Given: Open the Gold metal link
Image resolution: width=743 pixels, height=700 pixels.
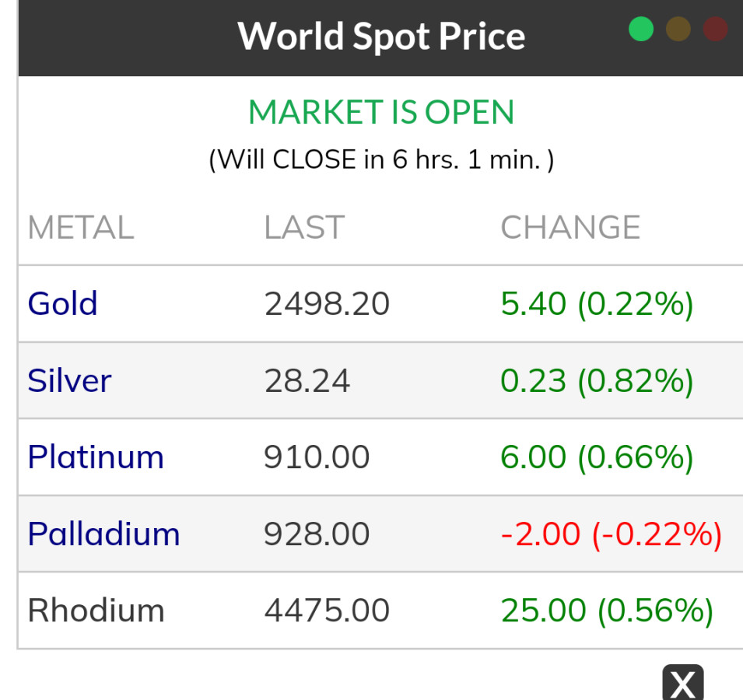Looking at the screenshot, I should 62,303.
